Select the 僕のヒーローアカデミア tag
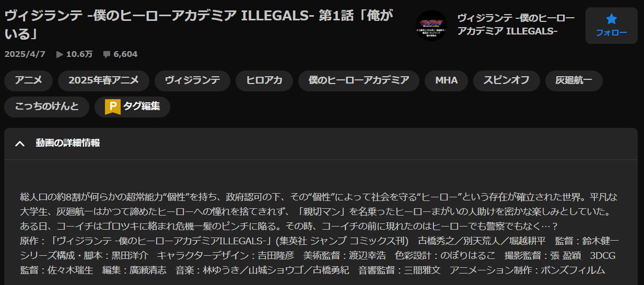Screen dimensions: 644x285 click(359, 80)
